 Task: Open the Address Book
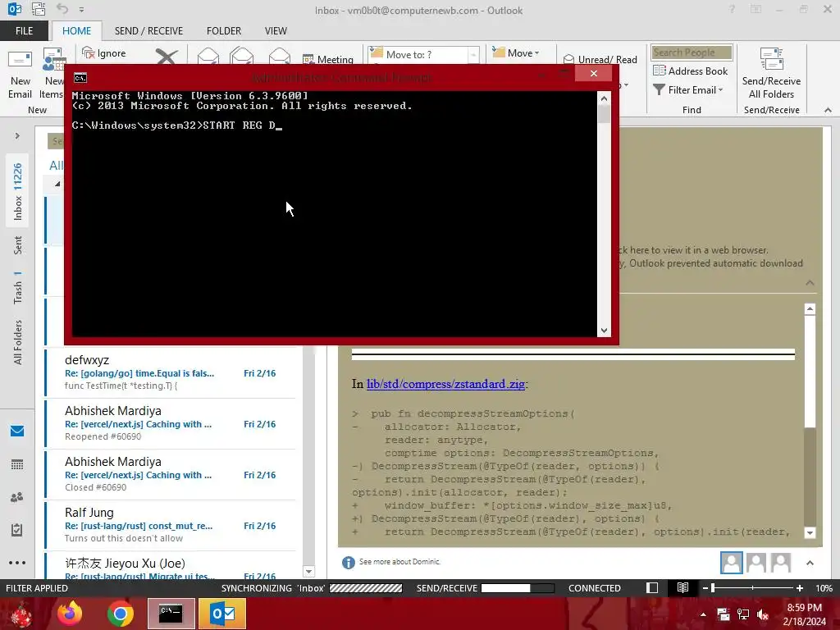691,71
